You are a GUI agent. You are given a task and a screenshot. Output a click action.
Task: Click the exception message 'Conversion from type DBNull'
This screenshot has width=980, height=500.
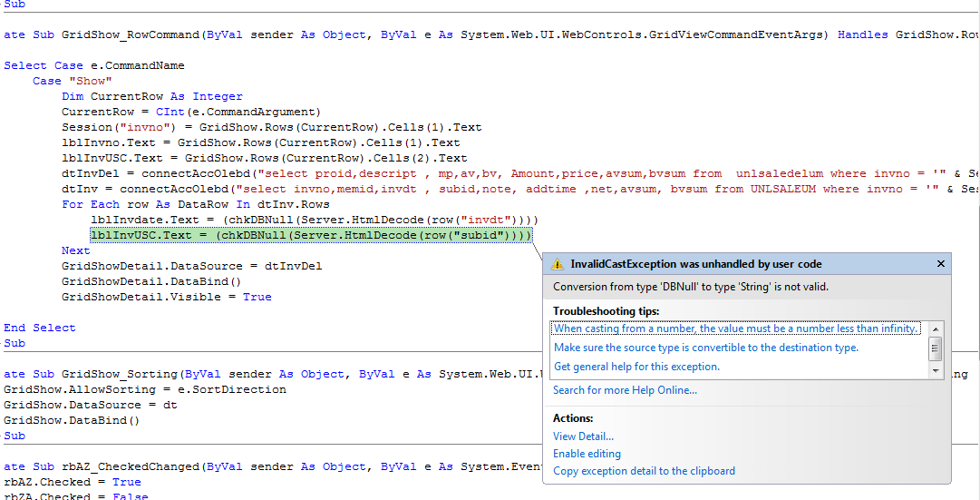click(x=691, y=288)
